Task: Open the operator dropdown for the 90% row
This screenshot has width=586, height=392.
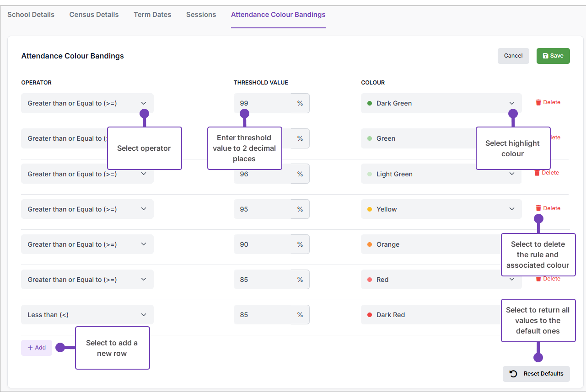Action: click(x=87, y=244)
